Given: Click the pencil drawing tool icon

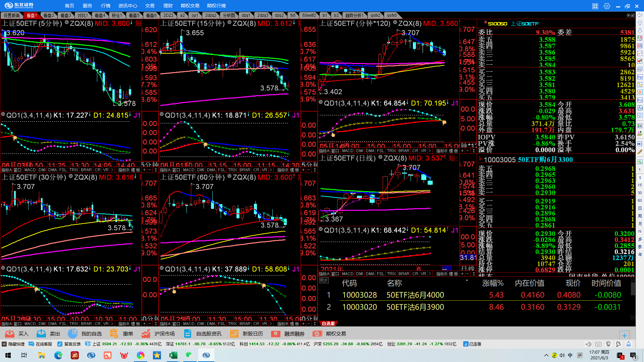Looking at the screenshot, I should [640, 152].
